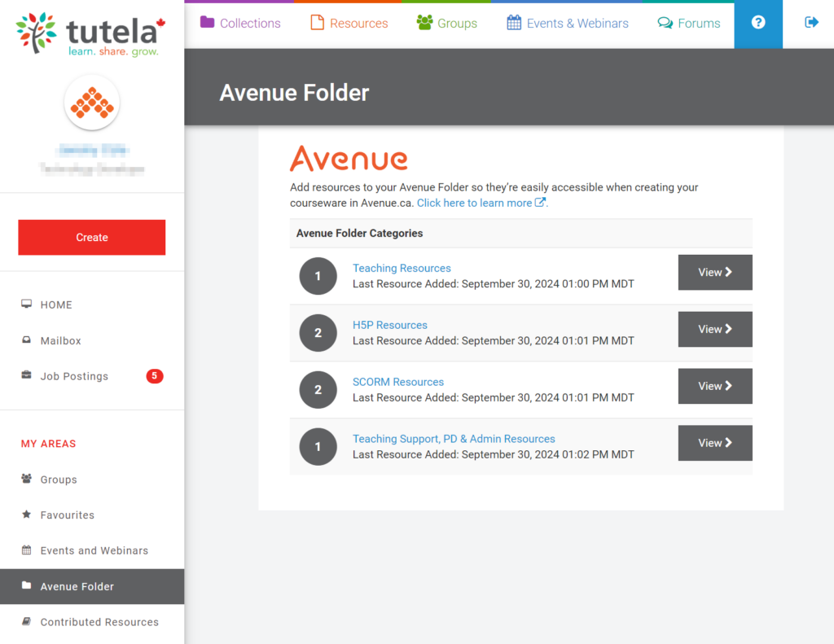
Task: Open help via the question mark icon
Action: [x=758, y=24]
